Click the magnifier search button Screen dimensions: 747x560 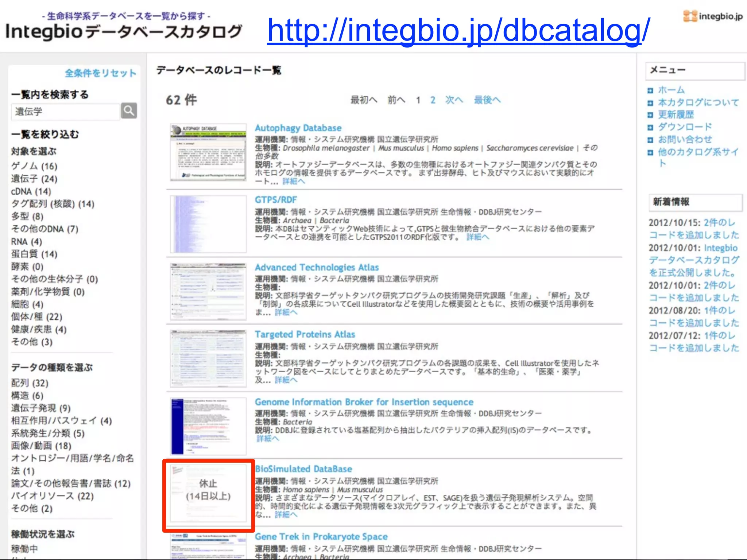(x=129, y=110)
